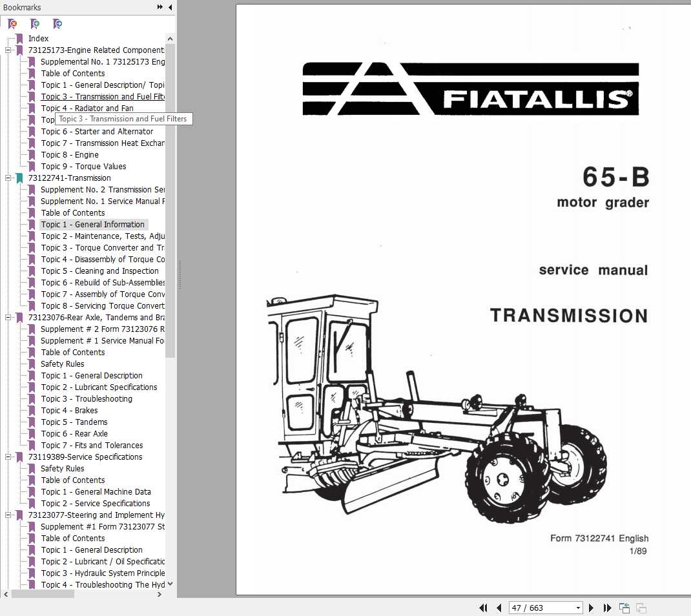Screen dimensions: 691x616
Task: Go to previous page arrow
Action: click(499, 608)
